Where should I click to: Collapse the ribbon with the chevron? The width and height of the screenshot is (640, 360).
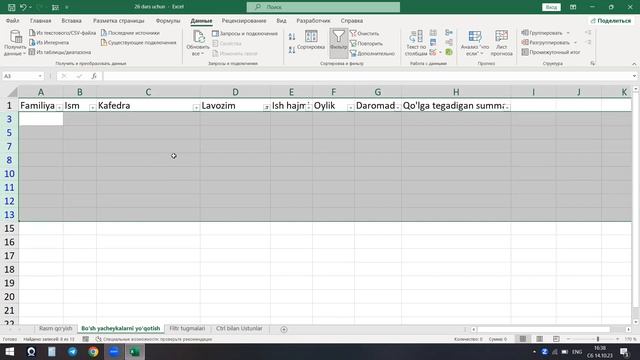coord(634,64)
